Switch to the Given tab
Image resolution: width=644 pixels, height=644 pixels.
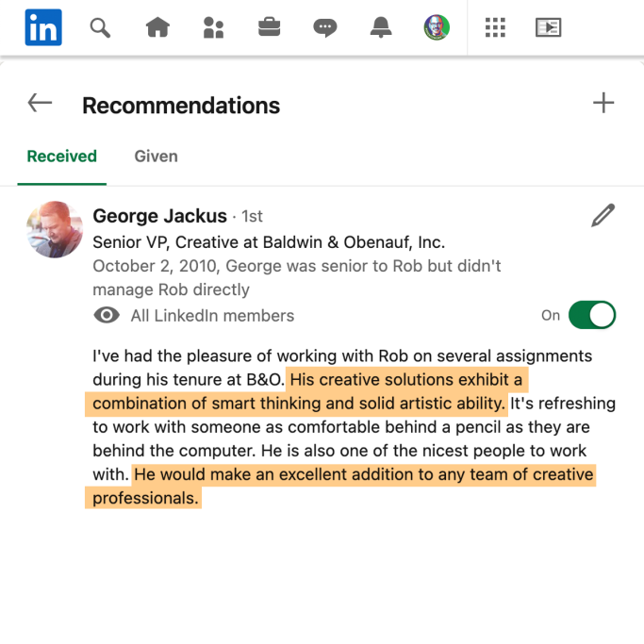157,157
